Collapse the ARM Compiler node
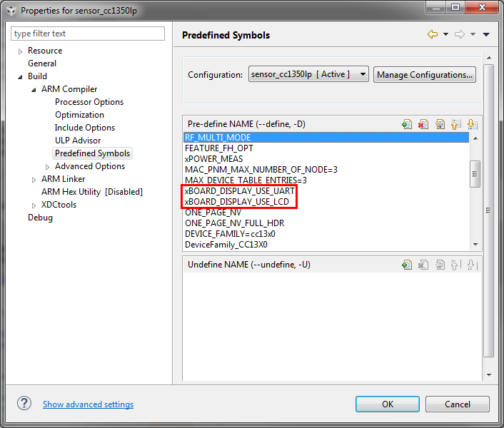The height and width of the screenshot is (428, 504). (34, 90)
